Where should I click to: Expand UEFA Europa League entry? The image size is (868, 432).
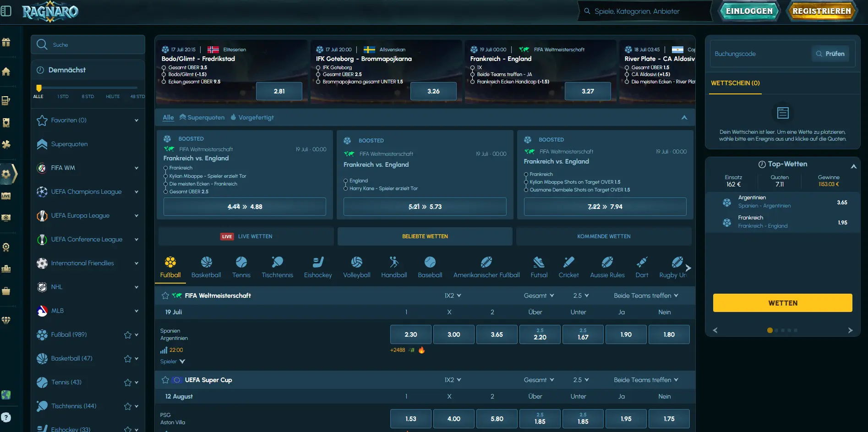point(136,216)
